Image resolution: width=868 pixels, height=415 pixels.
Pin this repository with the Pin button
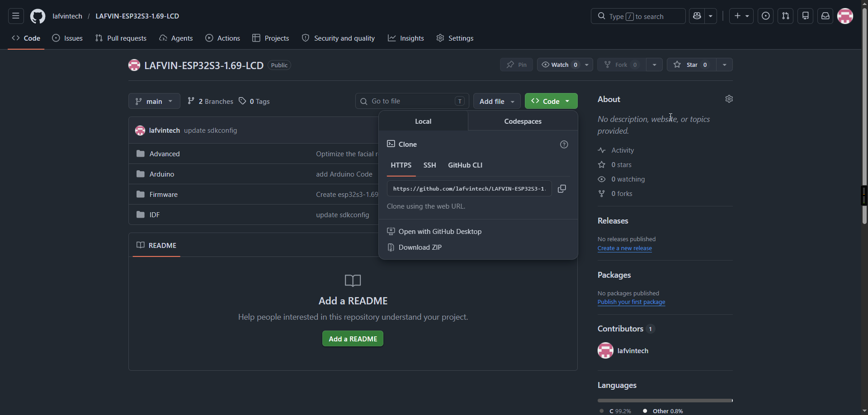(x=516, y=65)
